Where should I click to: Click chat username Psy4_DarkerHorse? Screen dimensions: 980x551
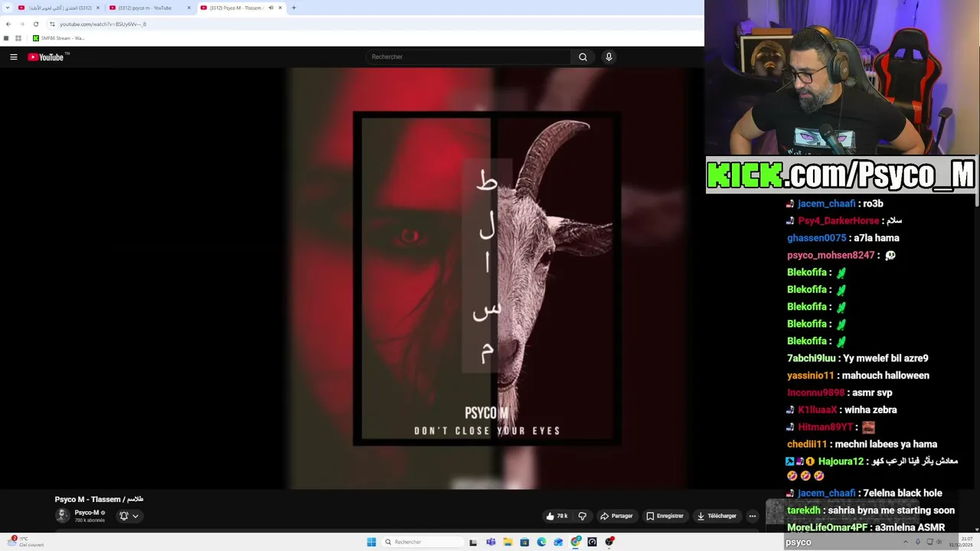tap(838, 220)
